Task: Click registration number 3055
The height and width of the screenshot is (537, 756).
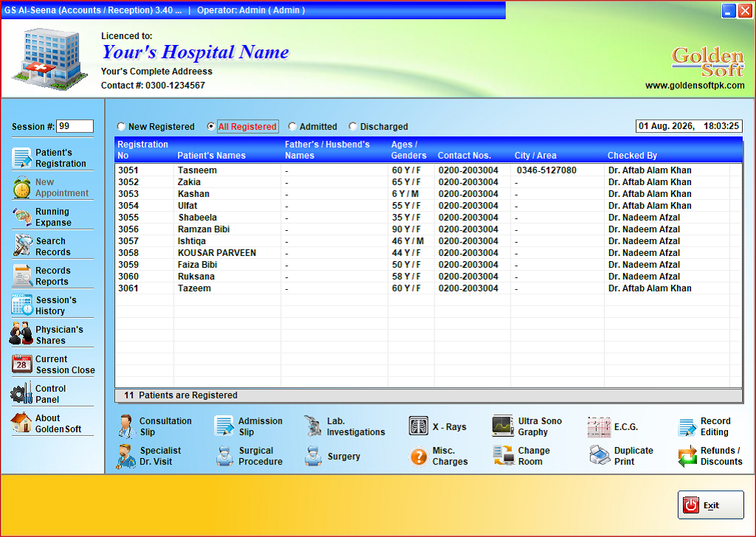Action: 128,218
